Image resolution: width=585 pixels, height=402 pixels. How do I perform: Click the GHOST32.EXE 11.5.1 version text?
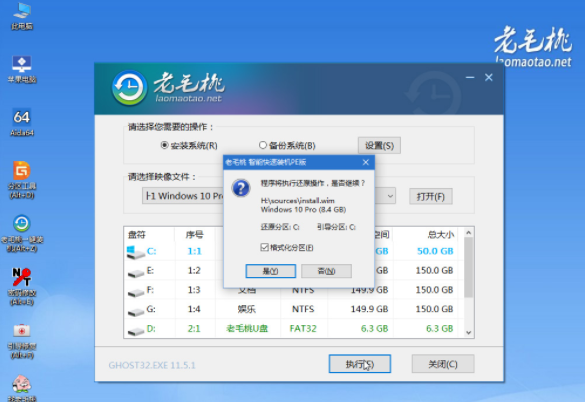click(152, 365)
